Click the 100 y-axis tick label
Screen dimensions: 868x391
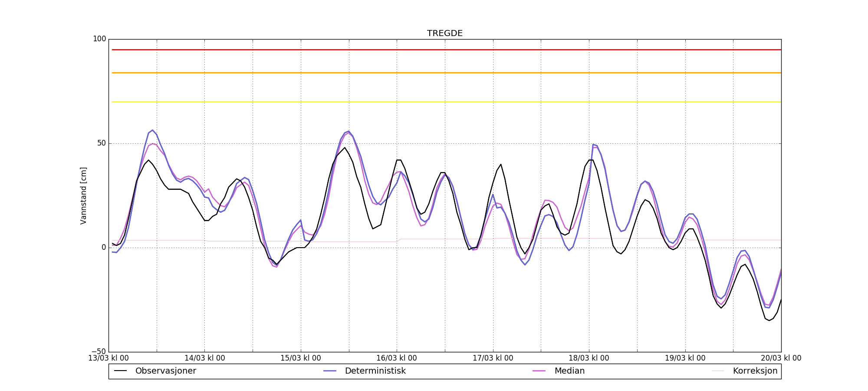99,39
